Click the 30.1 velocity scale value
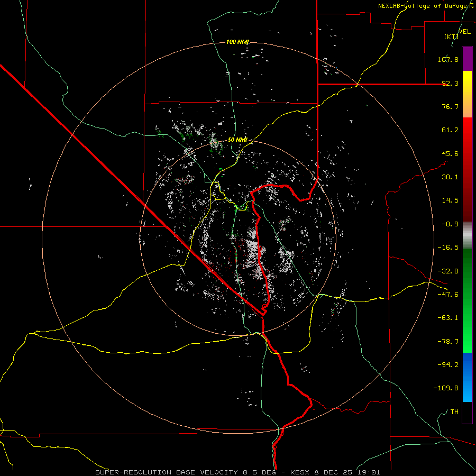This screenshot has width=476, height=476. coord(450,177)
